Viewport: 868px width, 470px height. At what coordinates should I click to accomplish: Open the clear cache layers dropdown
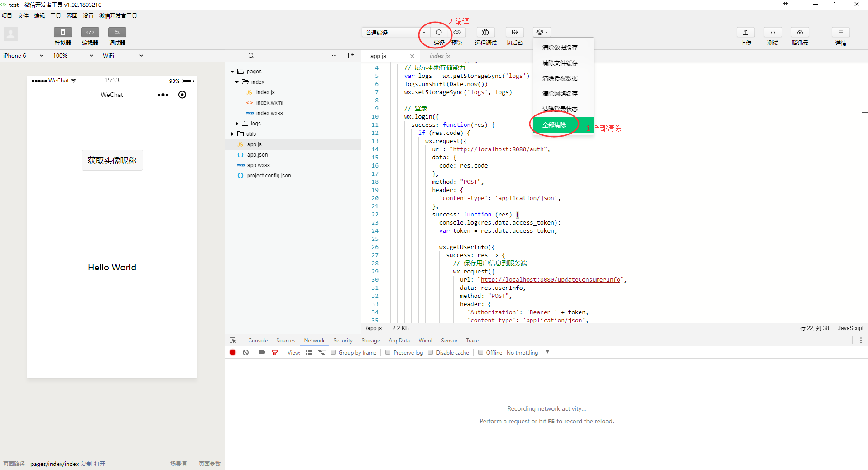[x=542, y=32]
